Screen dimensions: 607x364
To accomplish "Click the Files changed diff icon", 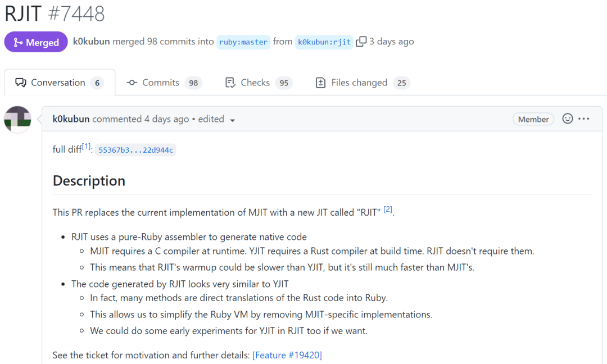I will 321,82.
